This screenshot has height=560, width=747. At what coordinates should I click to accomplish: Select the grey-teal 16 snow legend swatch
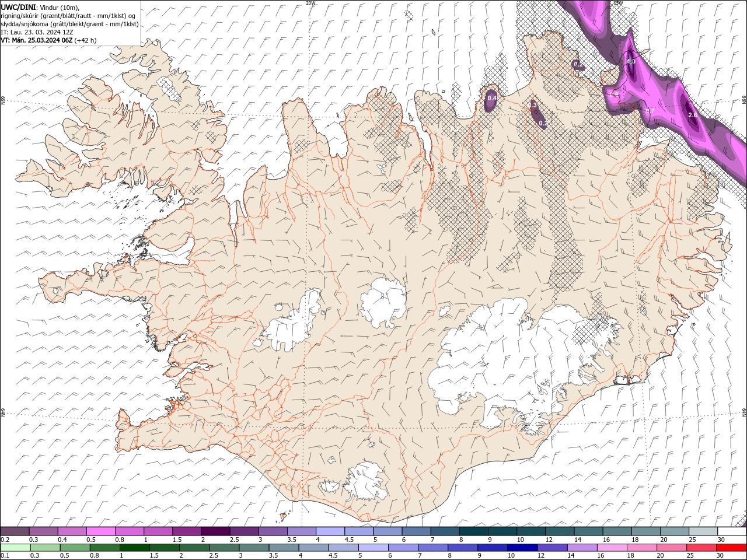(617, 531)
